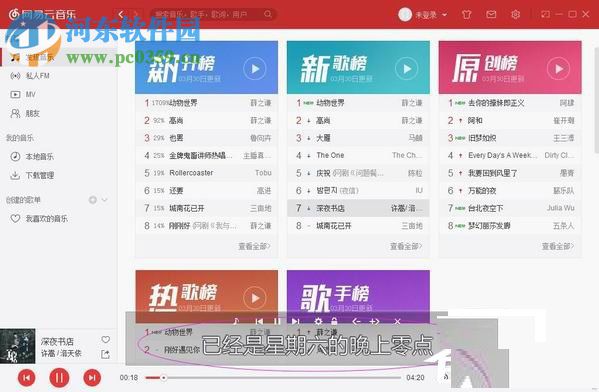The image size is (599, 392).
Task: Click lyrics overlay next track icon
Action: click(x=296, y=322)
